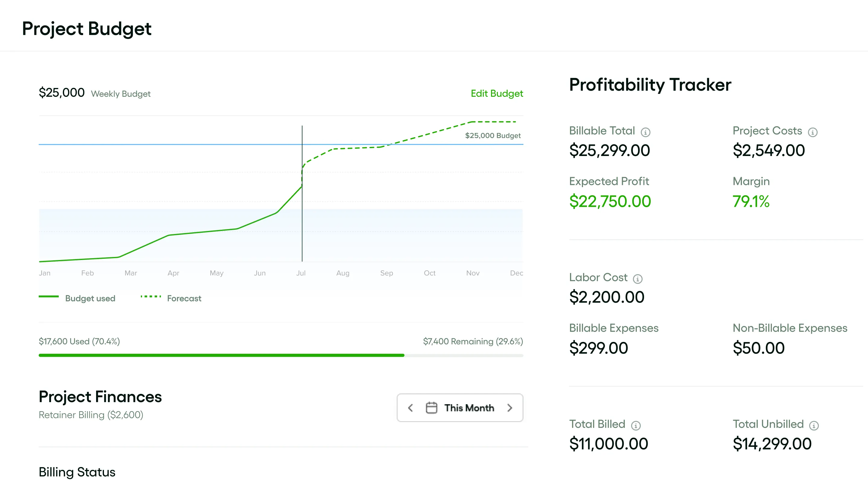
Task: Click the Total Unbilled info icon
Action: [x=814, y=425]
